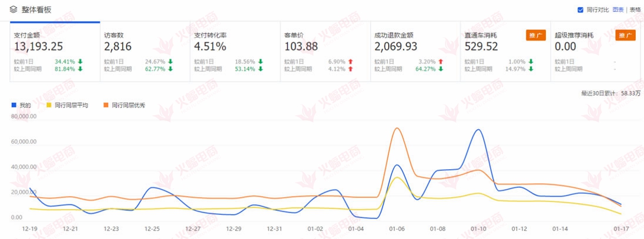The image size is (644, 239).
Task: Click the 整体看板 layers icon
Action: pyautogui.click(x=14, y=9)
